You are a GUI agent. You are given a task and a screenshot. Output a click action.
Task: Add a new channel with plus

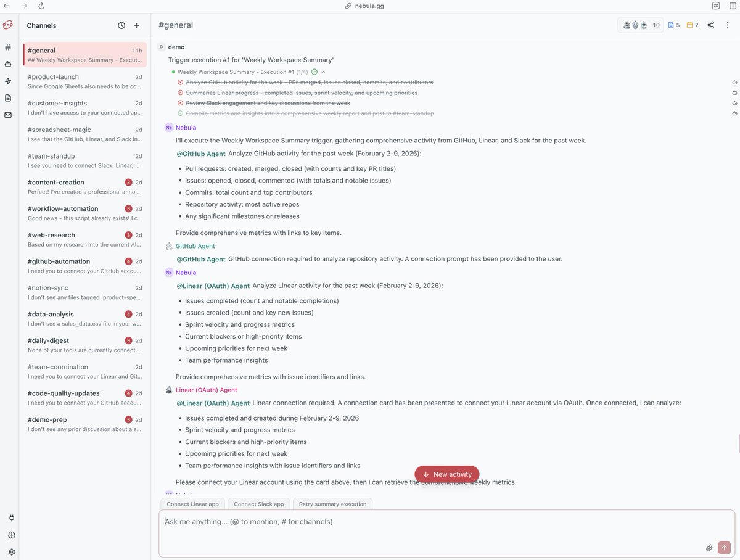(x=137, y=25)
